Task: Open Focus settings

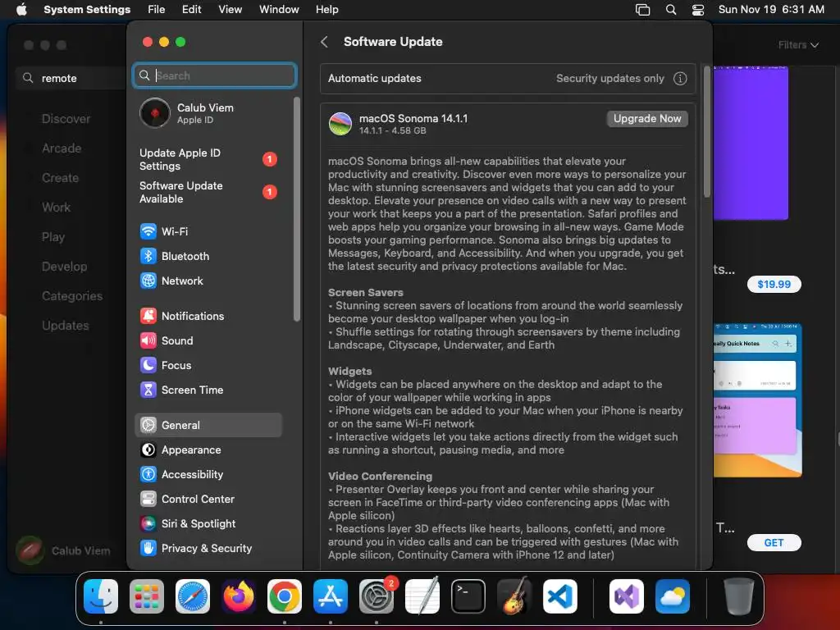Action: tap(208, 365)
